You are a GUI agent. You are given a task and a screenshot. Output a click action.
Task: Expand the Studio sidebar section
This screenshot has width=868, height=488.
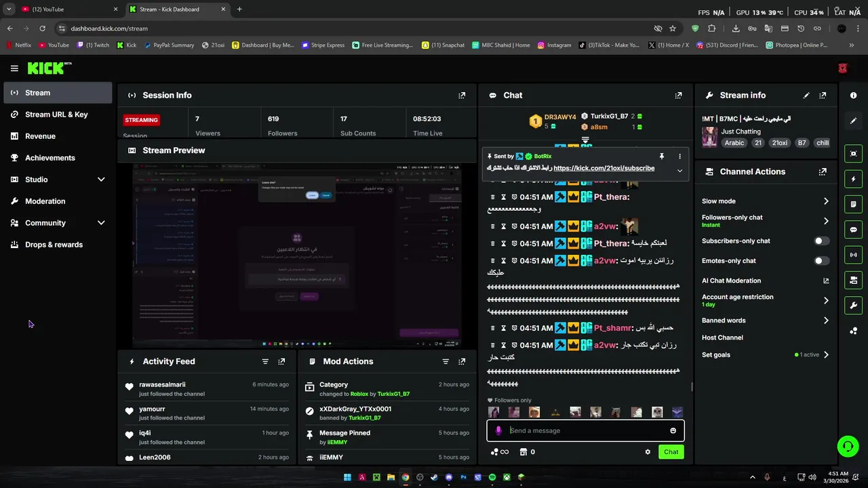click(x=101, y=180)
